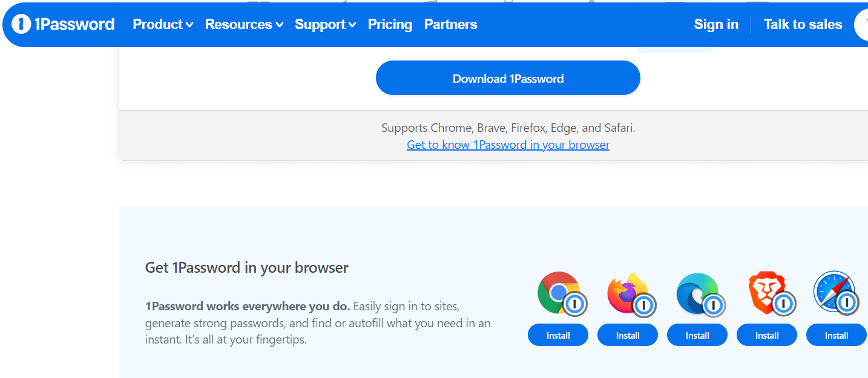Select the Firefox browser extension icon
Screen dimensions: 868x378
click(x=627, y=293)
